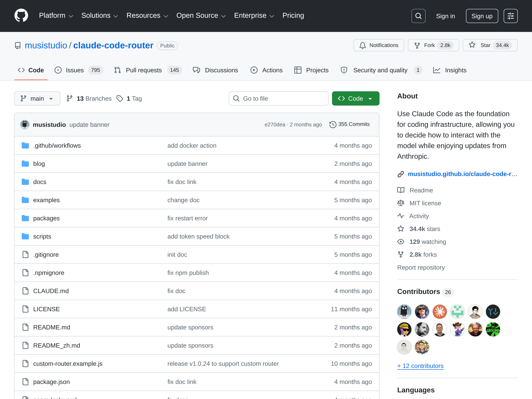Screen dimensions: 532x399
Task: Expand the Enterprise menu
Action: coord(254,16)
